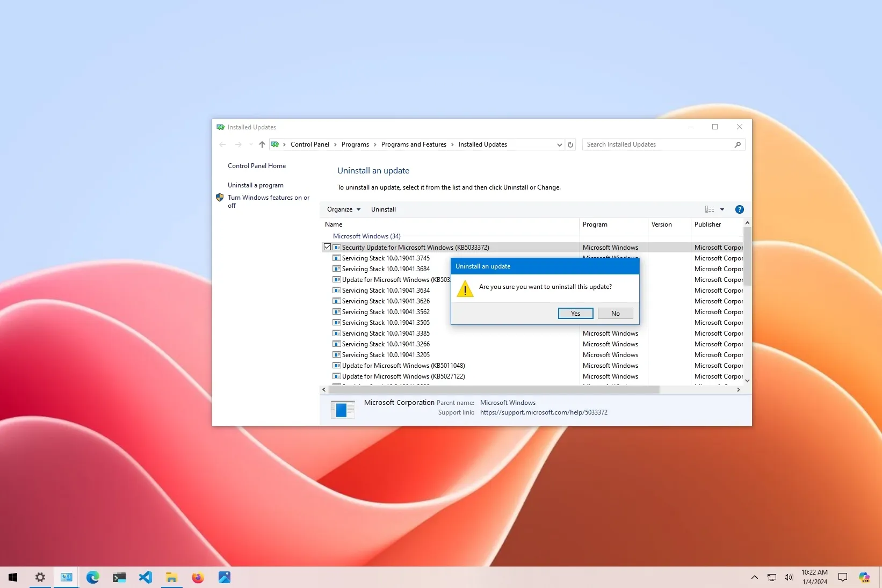The height and width of the screenshot is (588, 882).
Task: Show hidden system tray icons
Action: [755, 577]
